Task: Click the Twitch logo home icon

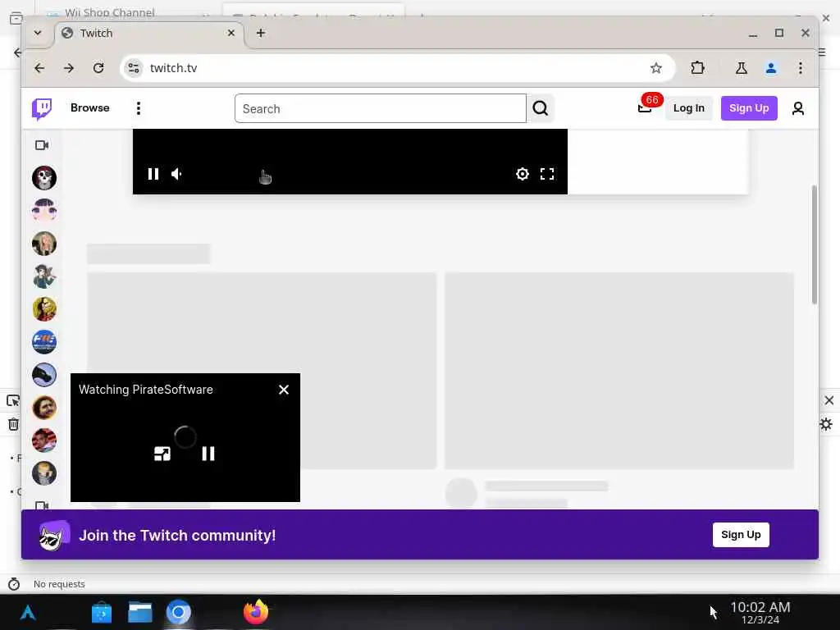Action: coord(42,109)
